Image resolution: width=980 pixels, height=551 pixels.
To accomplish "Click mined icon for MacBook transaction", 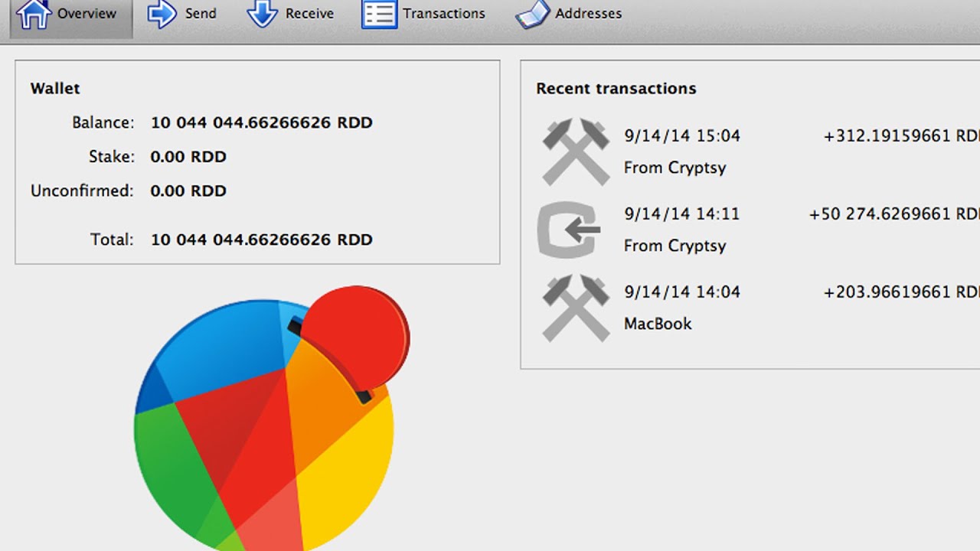I will 576,308.
